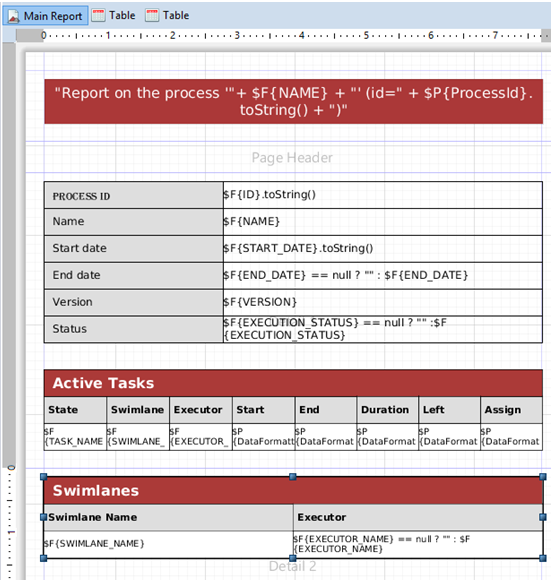
Task: Select the PROCESS ID label cell
Action: tap(134, 195)
